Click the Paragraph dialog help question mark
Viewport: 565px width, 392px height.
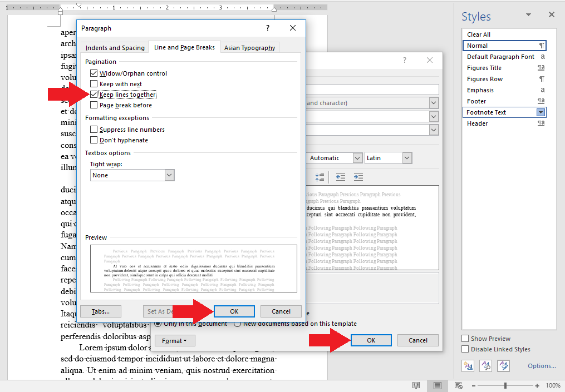click(267, 28)
